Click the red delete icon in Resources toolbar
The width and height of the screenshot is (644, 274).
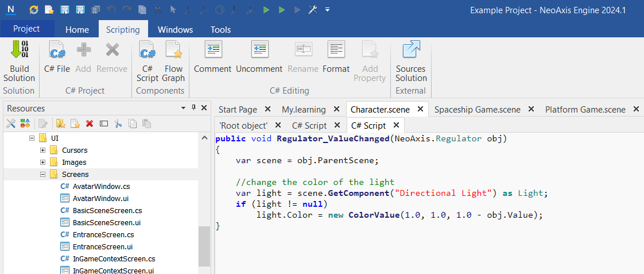click(x=90, y=124)
